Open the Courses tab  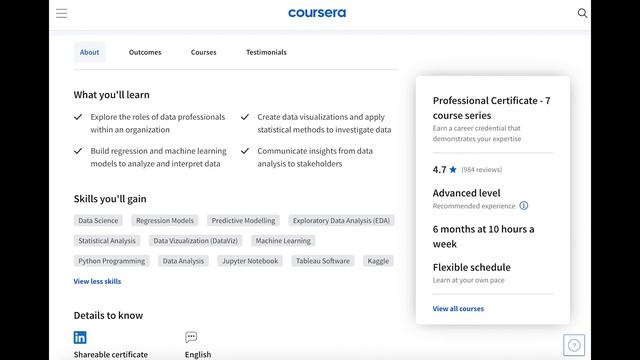(x=203, y=52)
